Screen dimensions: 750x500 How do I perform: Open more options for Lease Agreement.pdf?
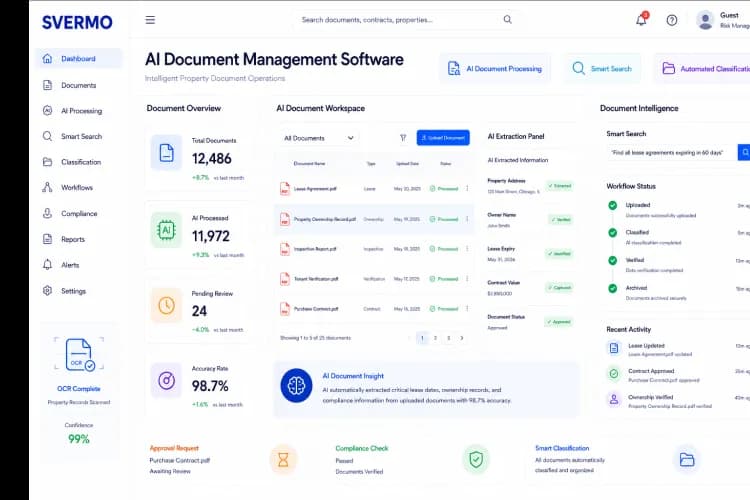(467, 189)
